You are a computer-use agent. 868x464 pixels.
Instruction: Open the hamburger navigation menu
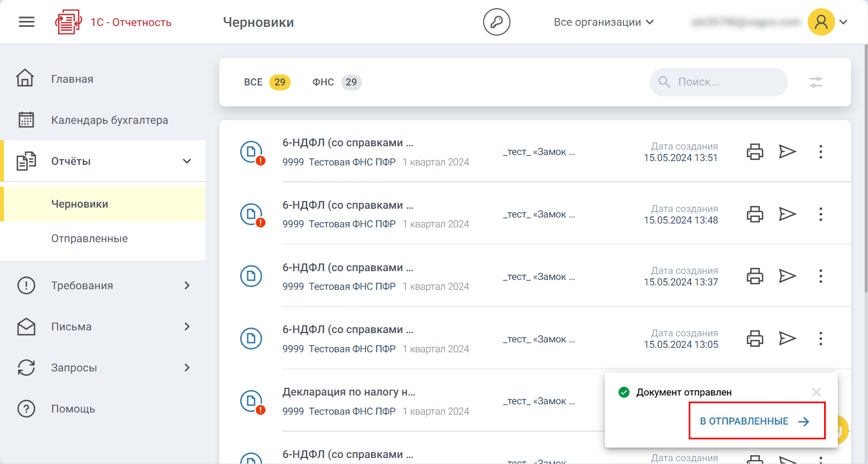26,22
